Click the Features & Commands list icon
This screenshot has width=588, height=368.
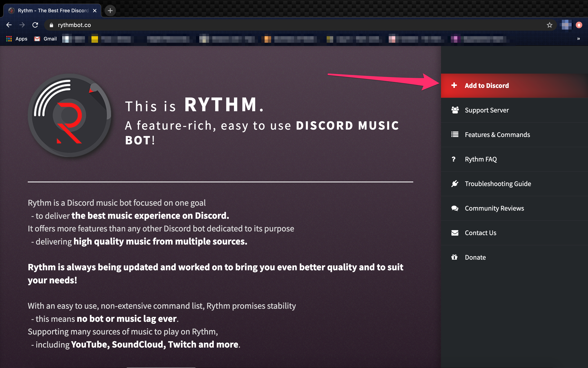click(455, 134)
